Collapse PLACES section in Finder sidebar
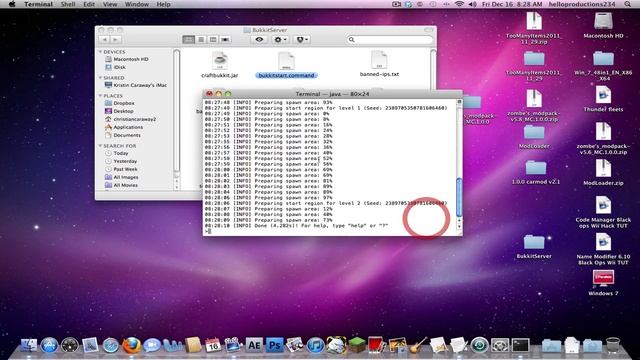This screenshot has height=360, width=640. click(x=100, y=96)
